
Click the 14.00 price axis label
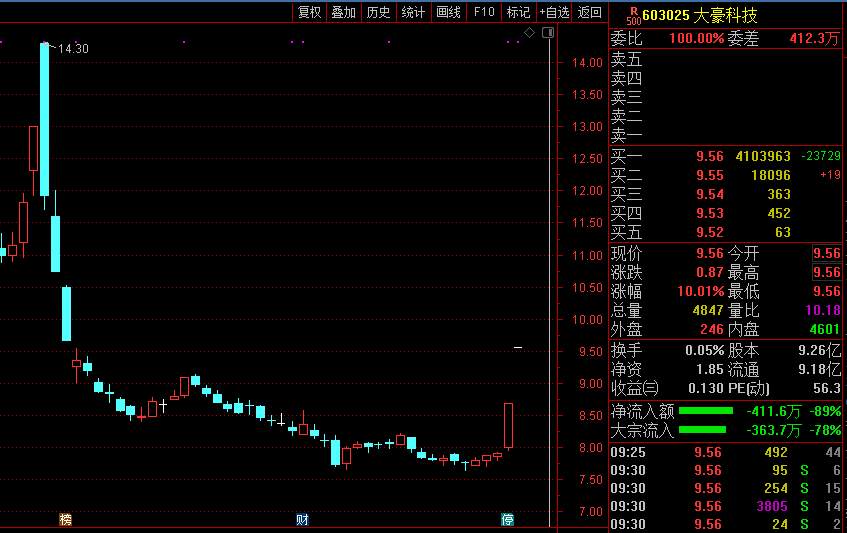tap(587, 63)
